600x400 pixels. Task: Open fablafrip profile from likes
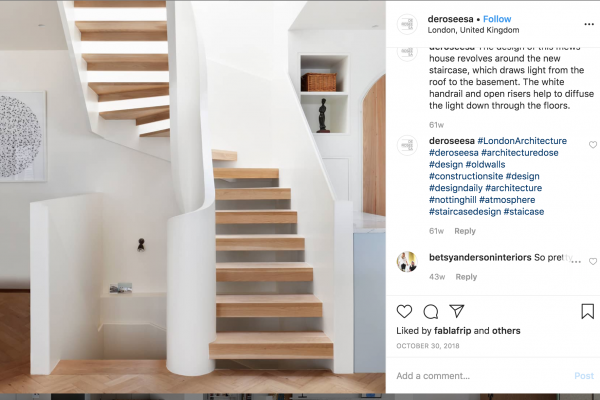pyautogui.click(x=452, y=331)
